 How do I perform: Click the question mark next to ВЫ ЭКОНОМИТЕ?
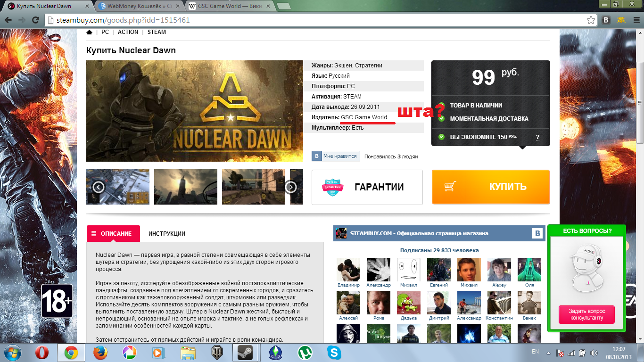pos(537,137)
